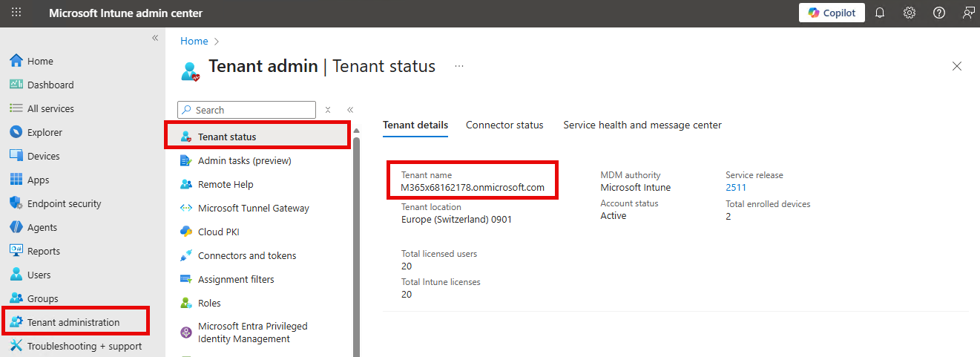Open the settings gear icon
Viewport: 980px width, 357px height.
point(910,13)
